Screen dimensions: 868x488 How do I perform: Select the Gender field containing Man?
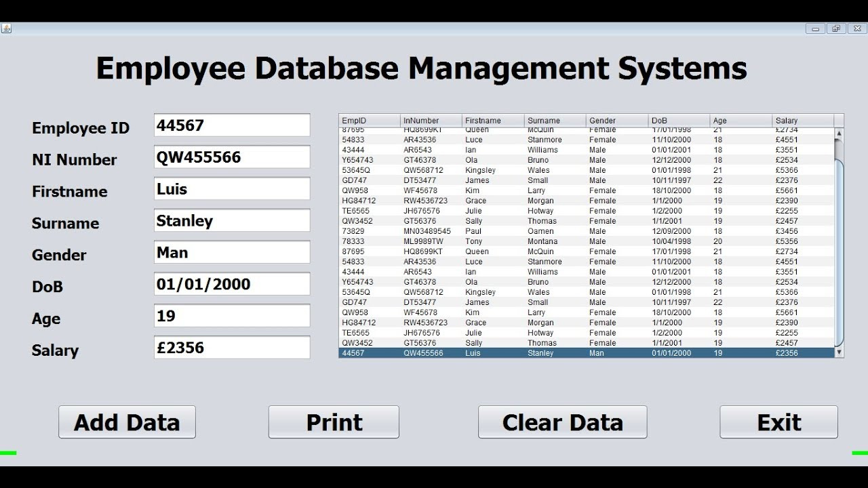232,253
